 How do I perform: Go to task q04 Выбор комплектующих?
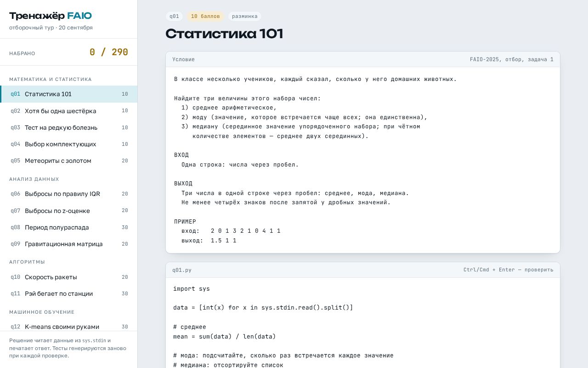point(69,144)
